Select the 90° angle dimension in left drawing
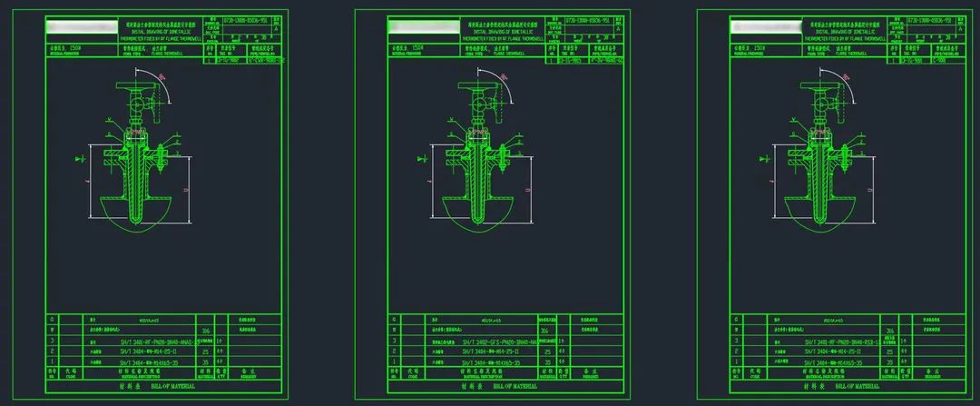 [163, 75]
